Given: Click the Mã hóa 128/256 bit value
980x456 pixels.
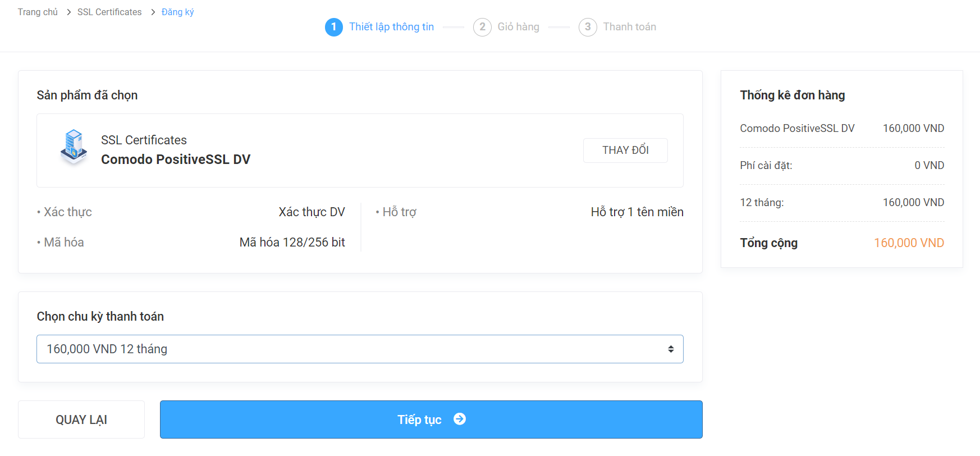Looking at the screenshot, I should tap(292, 243).
